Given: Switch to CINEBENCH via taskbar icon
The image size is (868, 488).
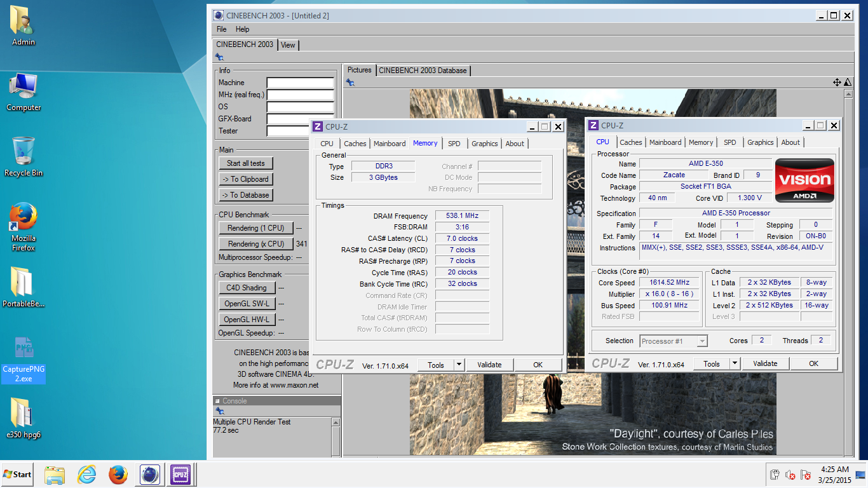Looking at the screenshot, I should (149, 475).
